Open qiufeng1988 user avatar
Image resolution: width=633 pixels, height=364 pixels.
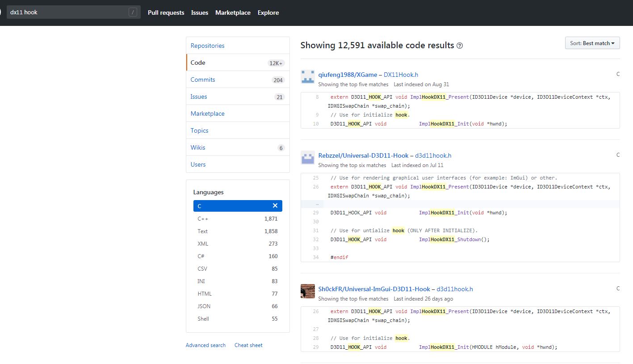(308, 77)
